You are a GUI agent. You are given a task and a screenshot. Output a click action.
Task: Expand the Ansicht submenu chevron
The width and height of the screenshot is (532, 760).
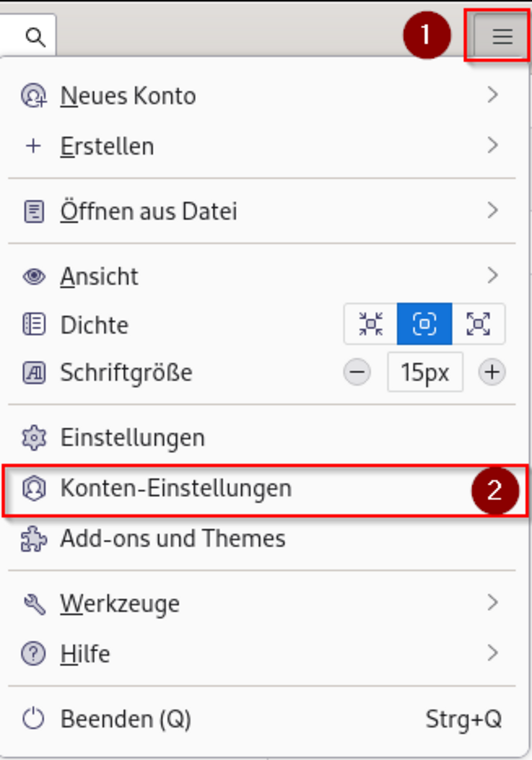[x=492, y=275]
